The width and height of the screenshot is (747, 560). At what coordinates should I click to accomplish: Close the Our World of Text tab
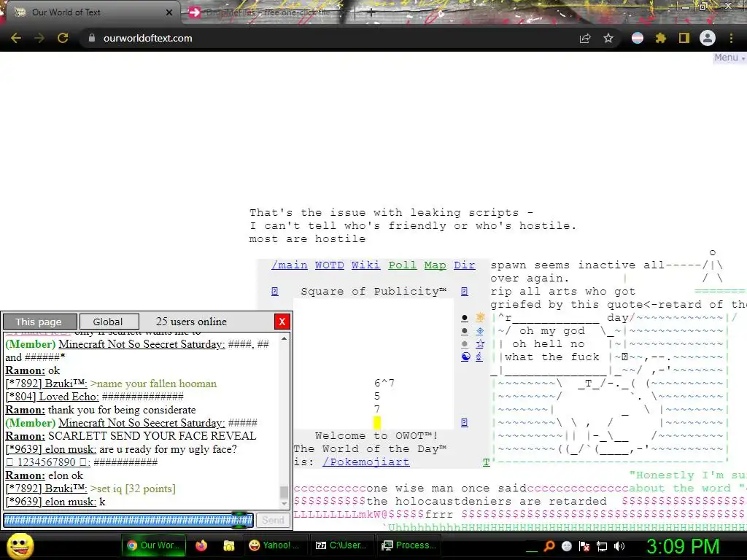pos(169,12)
